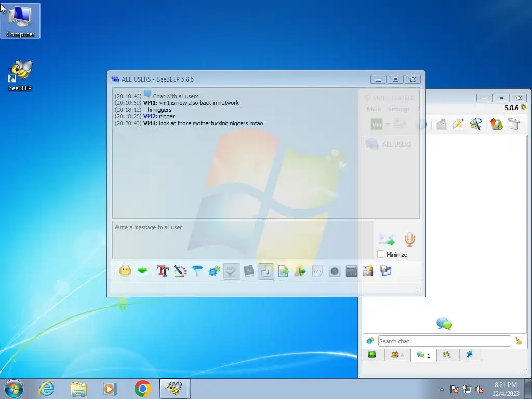Launch Internet Explorer from taskbar
This screenshot has width=532, height=399.
[x=46, y=389]
